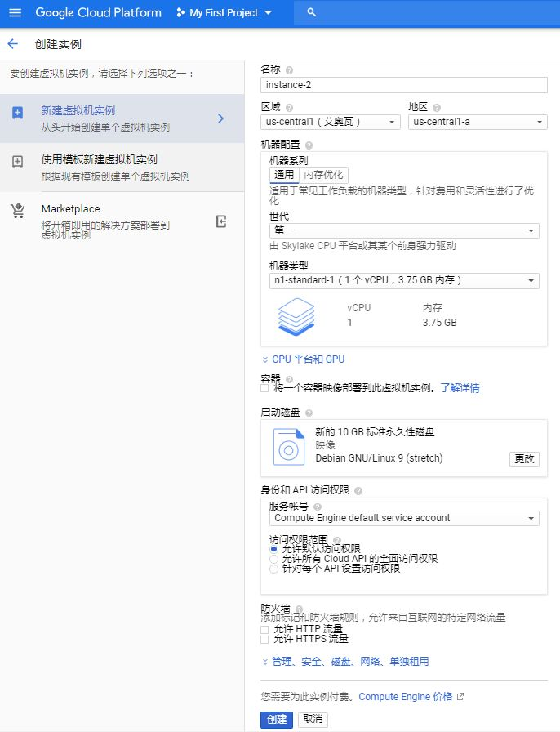Click the 取消 button
The image size is (560, 732).
pos(313,720)
